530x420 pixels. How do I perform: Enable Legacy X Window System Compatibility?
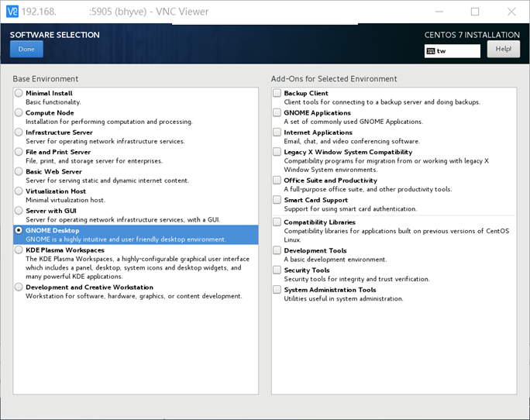click(x=277, y=152)
